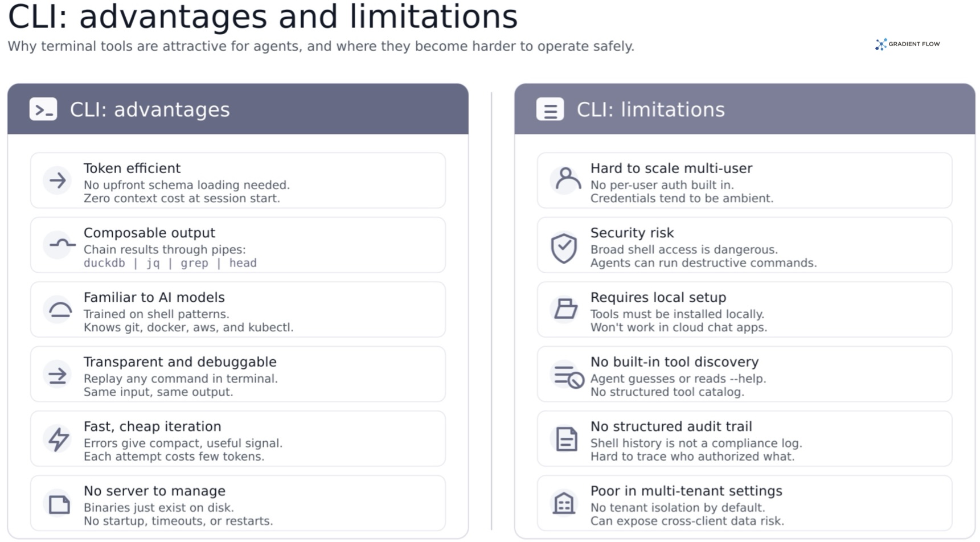Click the 'CLI: limitations' header title
980x542 pixels.
pos(651,109)
